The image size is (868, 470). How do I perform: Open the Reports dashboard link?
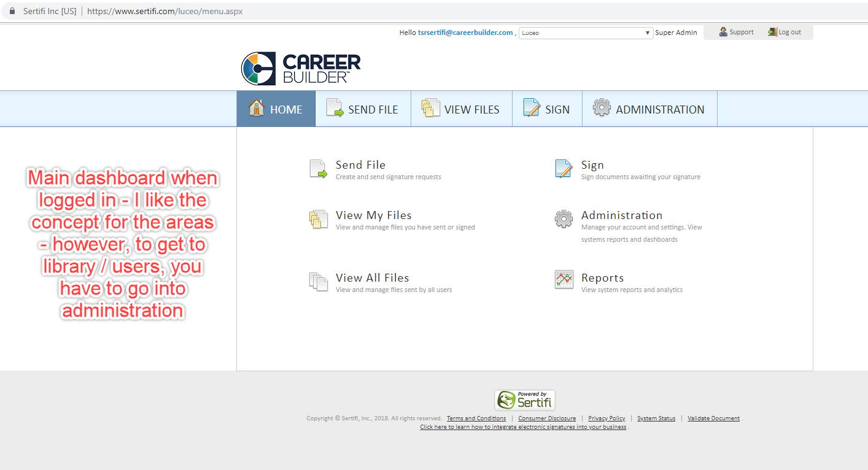tap(603, 279)
